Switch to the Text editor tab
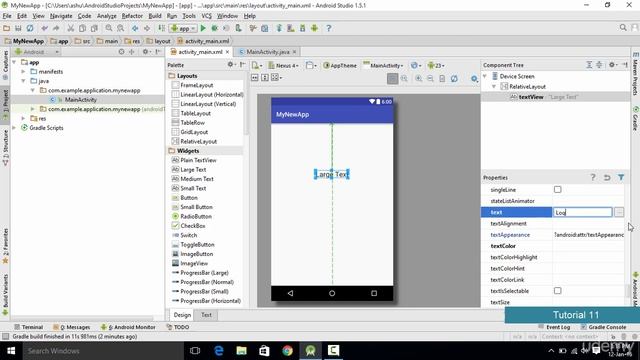This screenshot has height=360, width=640. point(207,315)
